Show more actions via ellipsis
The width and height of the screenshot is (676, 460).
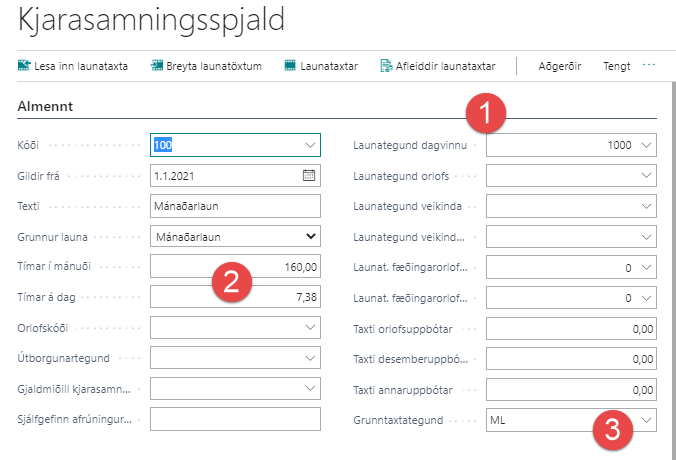click(649, 66)
